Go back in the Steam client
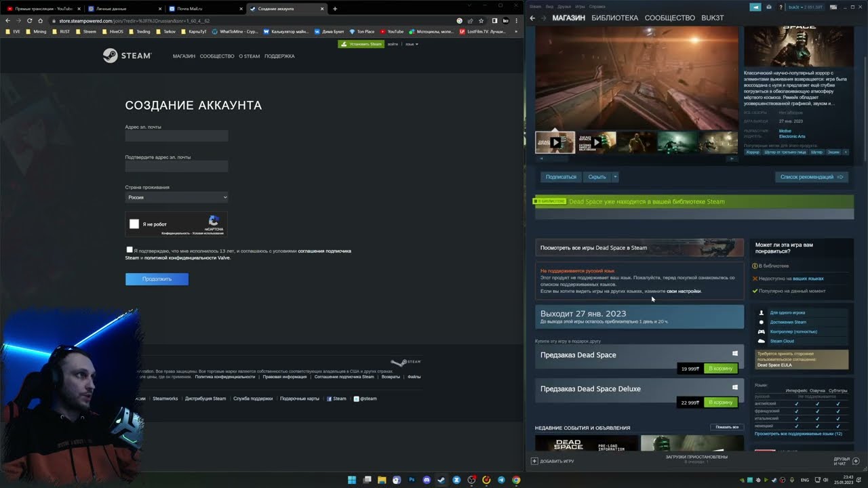The height and width of the screenshot is (488, 868). pyautogui.click(x=532, y=18)
